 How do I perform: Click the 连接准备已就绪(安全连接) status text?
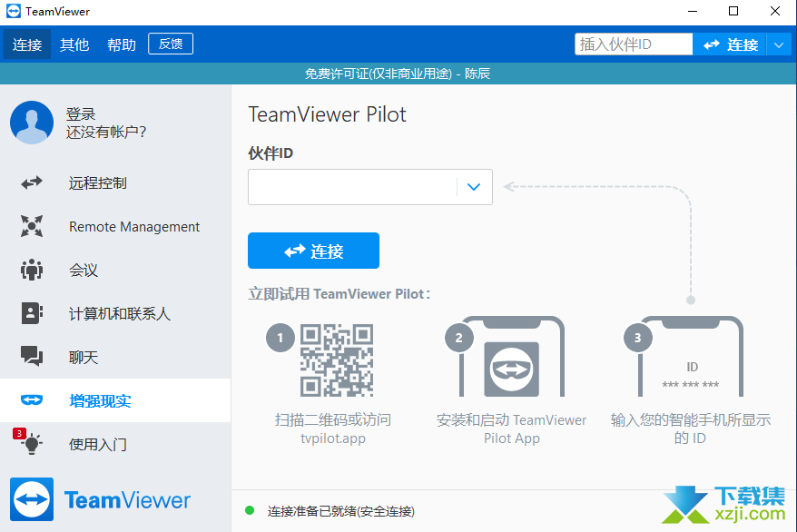(341, 511)
